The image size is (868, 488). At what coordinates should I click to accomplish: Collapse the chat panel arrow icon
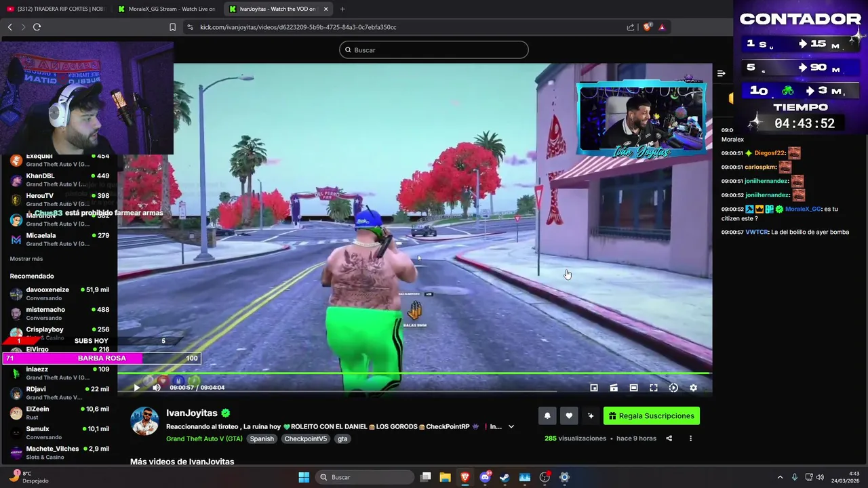pos(721,73)
